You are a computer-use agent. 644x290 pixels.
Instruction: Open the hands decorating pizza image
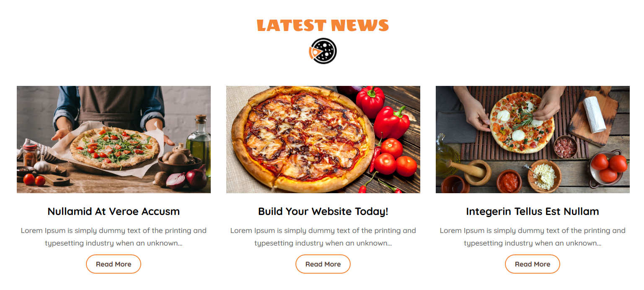coord(533,140)
